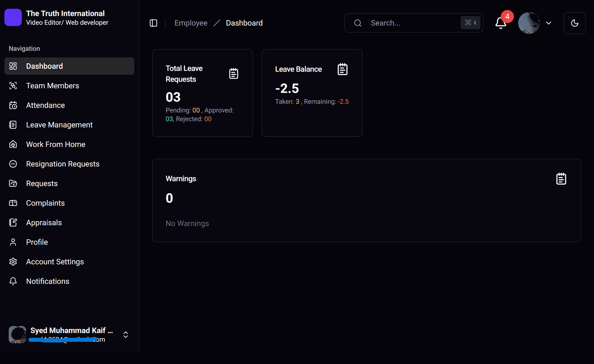Click the search magnifier icon

pyautogui.click(x=357, y=23)
